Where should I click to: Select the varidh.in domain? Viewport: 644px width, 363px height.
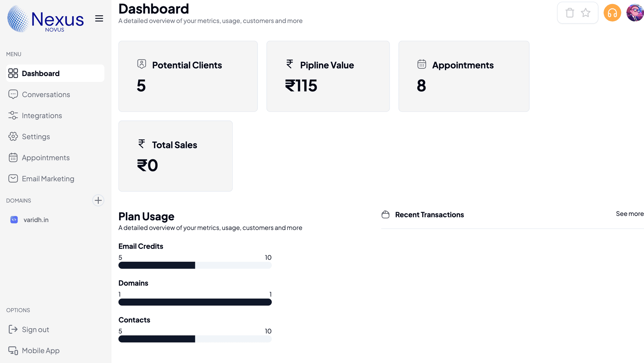click(36, 220)
